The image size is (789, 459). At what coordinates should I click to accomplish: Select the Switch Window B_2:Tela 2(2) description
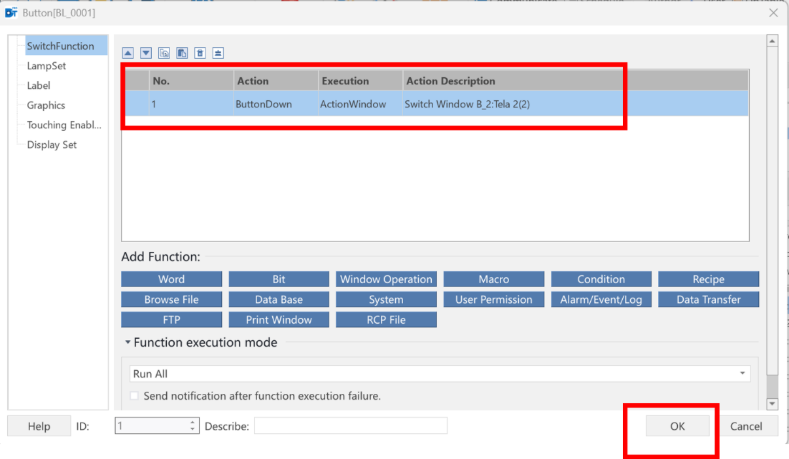pos(467,104)
